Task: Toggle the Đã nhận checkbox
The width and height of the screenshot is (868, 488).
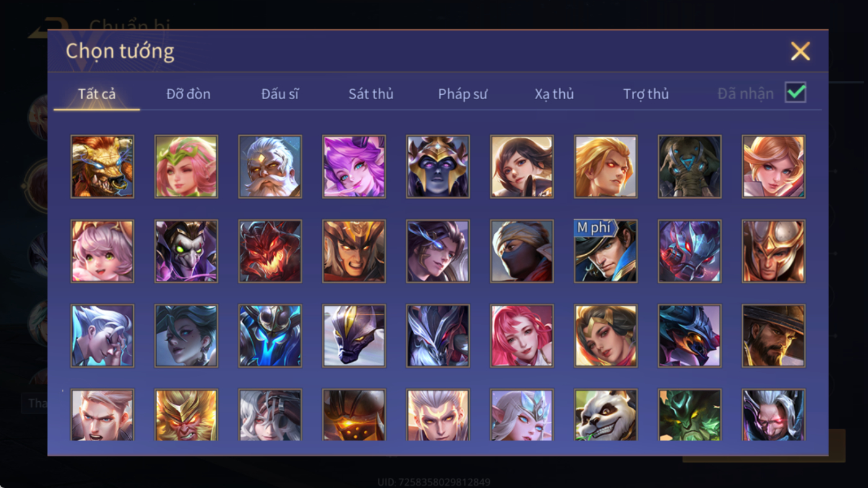Action: pyautogui.click(x=795, y=93)
